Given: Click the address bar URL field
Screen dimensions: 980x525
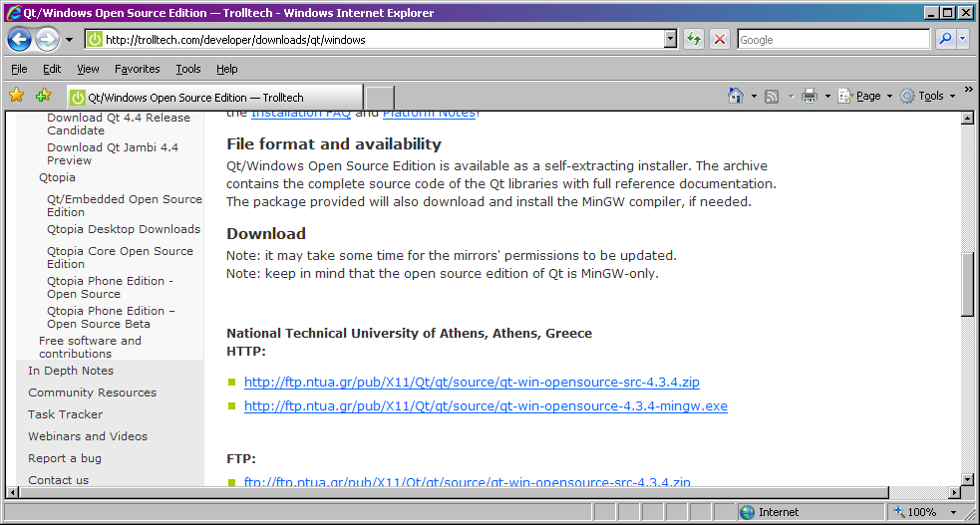Looking at the screenshot, I should (x=381, y=39).
